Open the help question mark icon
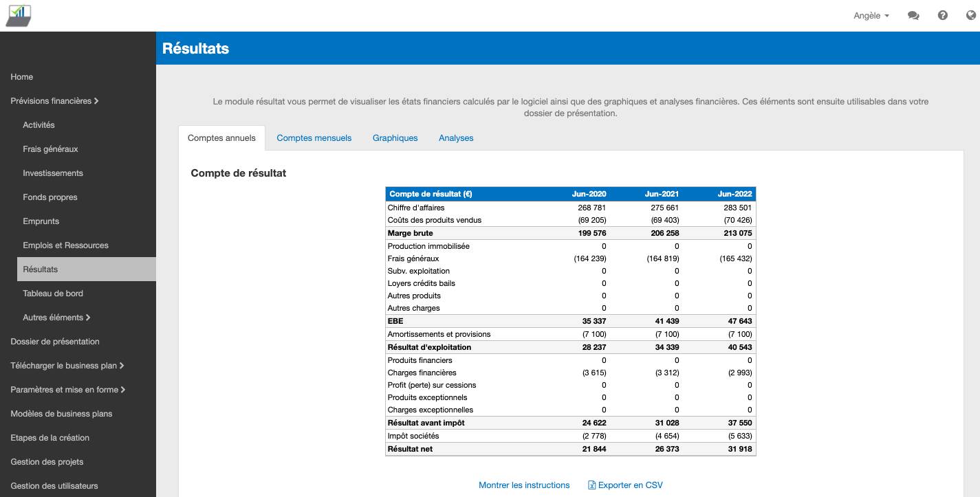 coord(943,16)
